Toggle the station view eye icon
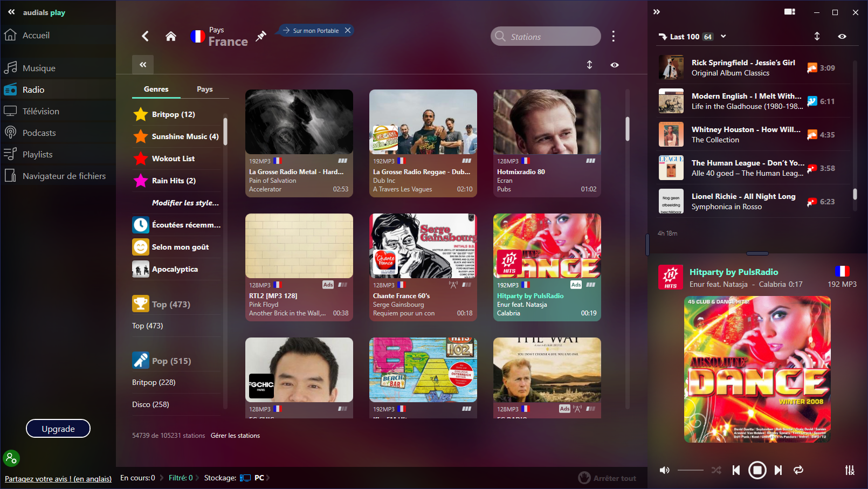Viewport: 868px width, 489px height. 615,65
